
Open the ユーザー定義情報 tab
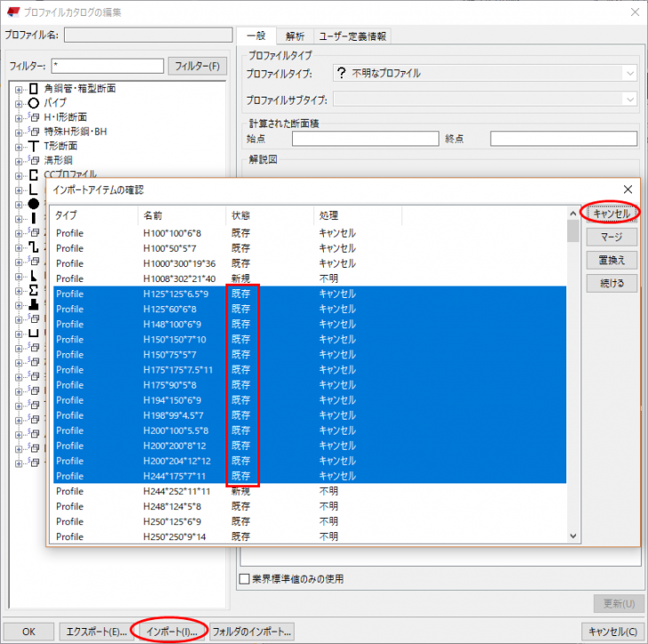352,36
